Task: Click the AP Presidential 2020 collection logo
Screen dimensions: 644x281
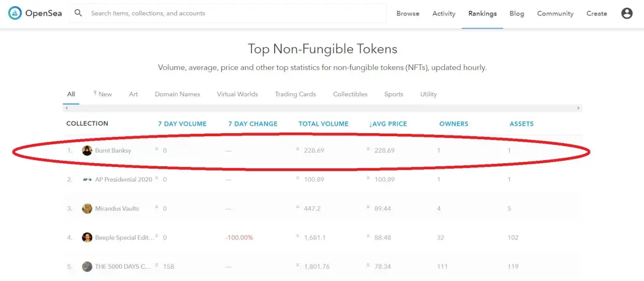Action: [87, 179]
